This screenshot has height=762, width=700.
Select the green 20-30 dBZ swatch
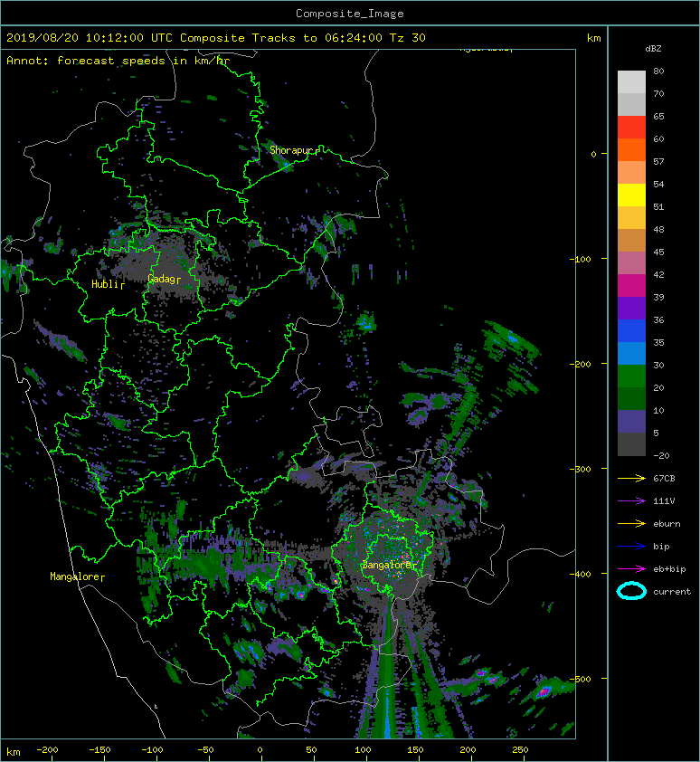click(x=631, y=376)
